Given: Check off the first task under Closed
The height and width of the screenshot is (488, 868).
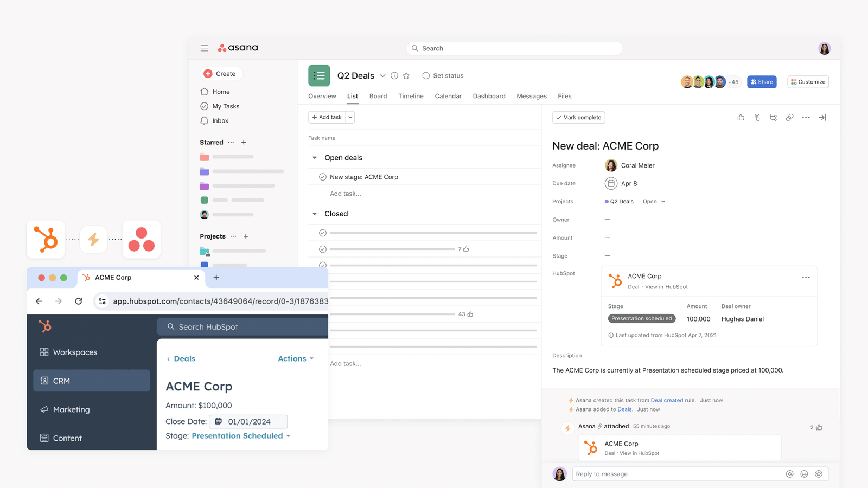Looking at the screenshot, I should pos(323,233).
